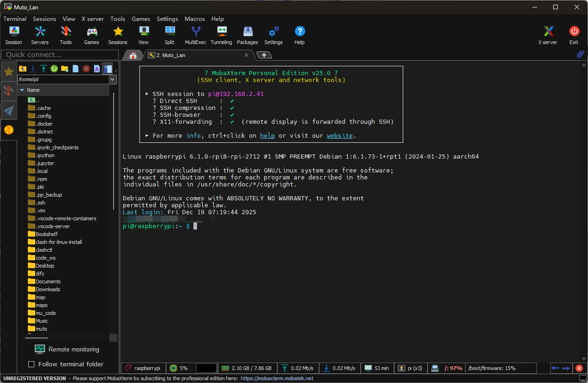Toggle the Name column sort arrow
Image resolution: width=588 pixels, height=383 pixels.
(22, 90)
